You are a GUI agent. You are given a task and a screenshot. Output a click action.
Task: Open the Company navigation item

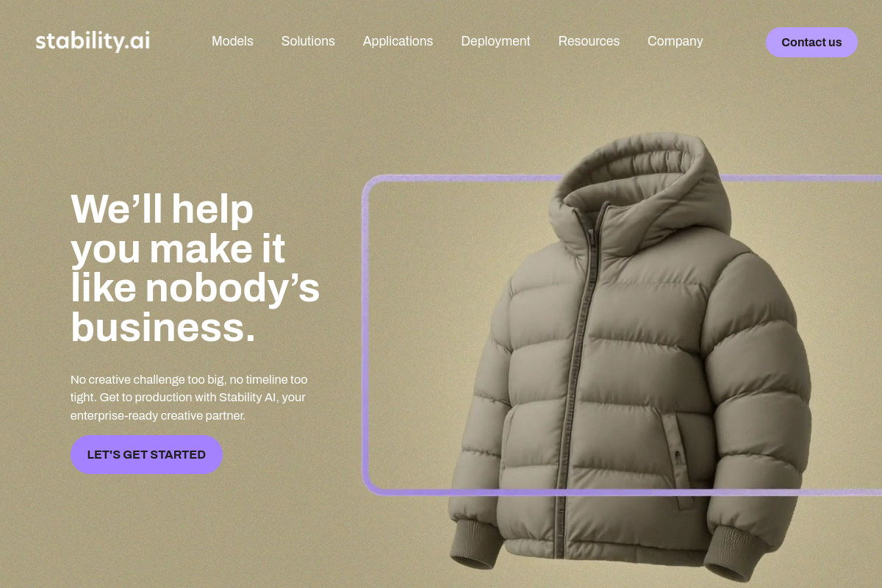click(675, 41)
